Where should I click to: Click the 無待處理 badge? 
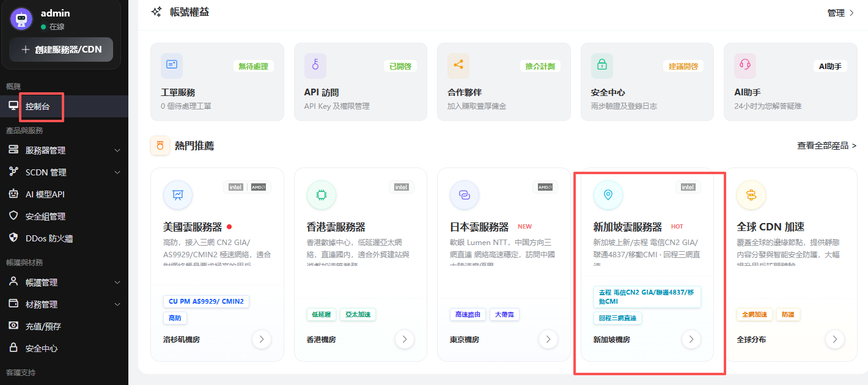(x=253, y=66)
